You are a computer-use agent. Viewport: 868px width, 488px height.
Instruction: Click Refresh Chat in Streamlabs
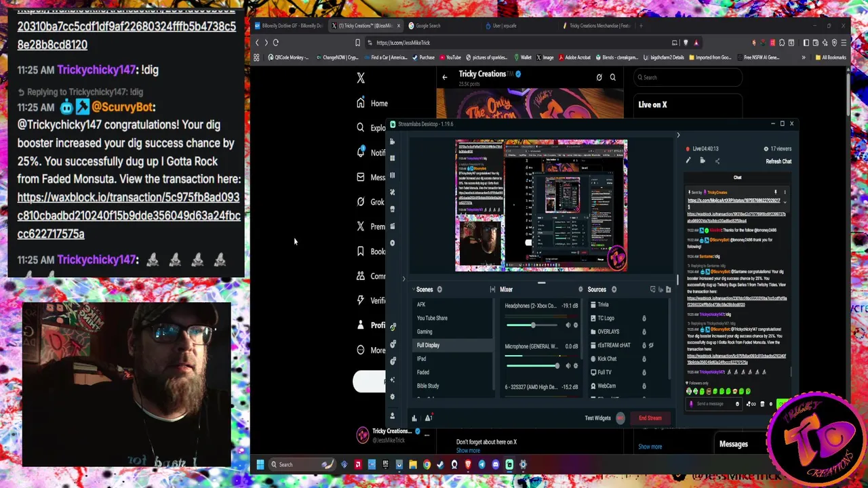point(778,161)
